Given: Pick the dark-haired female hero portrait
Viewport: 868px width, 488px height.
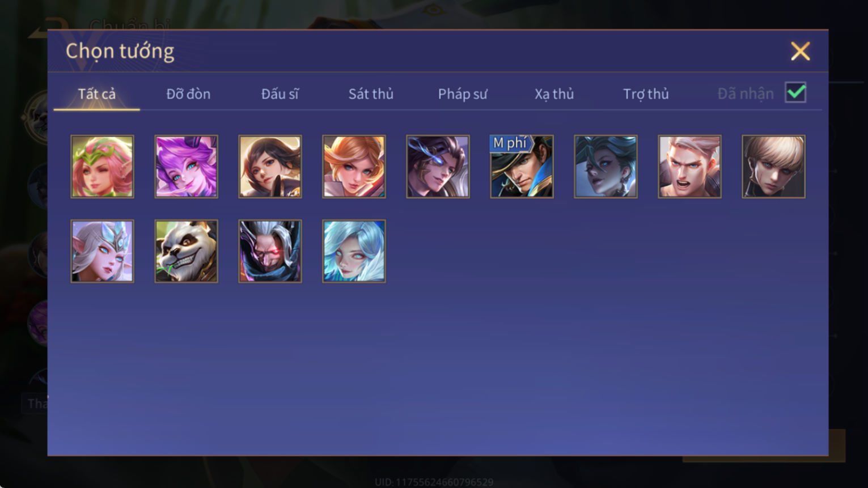Looking at the screenshot, I should click(x=270, y=167).
